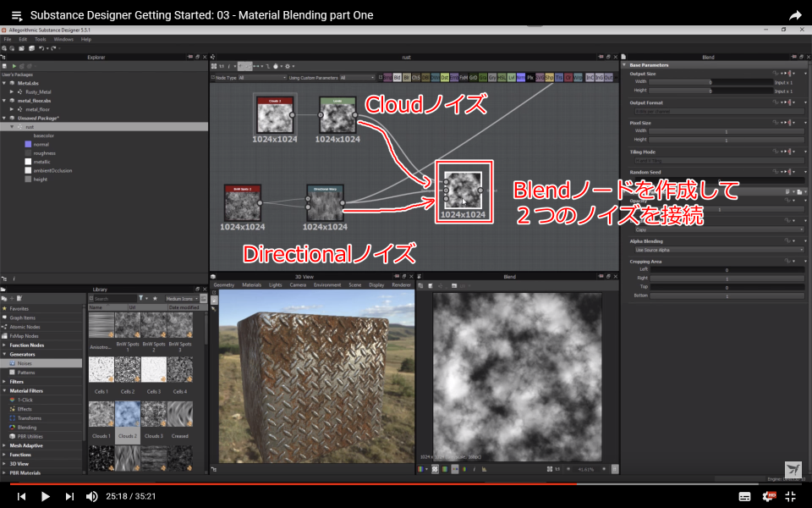Open the playlist menu icon beside the title
Screen dimensions: 812x508
tap(17, 15)
